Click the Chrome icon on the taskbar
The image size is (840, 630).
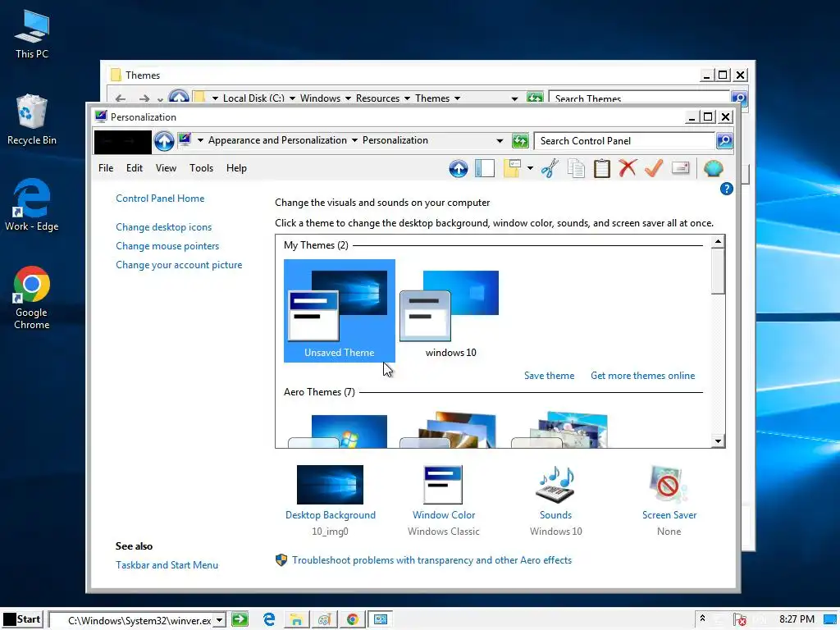click(x=352, y=620)
